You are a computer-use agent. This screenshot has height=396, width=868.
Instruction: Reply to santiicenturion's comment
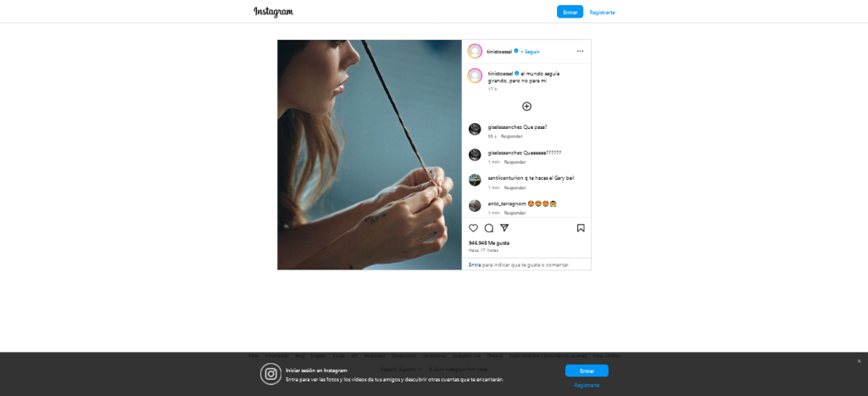click(x=515, y=187)
